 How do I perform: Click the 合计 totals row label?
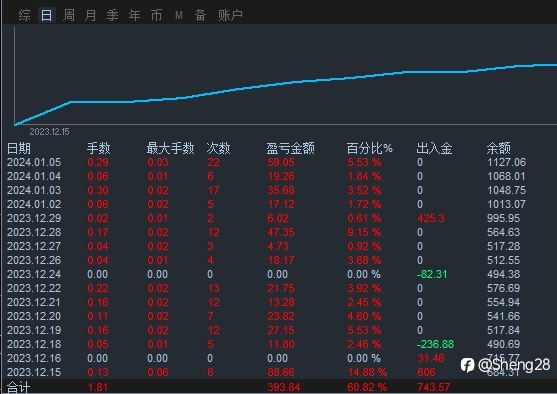(x=18, y=387)
